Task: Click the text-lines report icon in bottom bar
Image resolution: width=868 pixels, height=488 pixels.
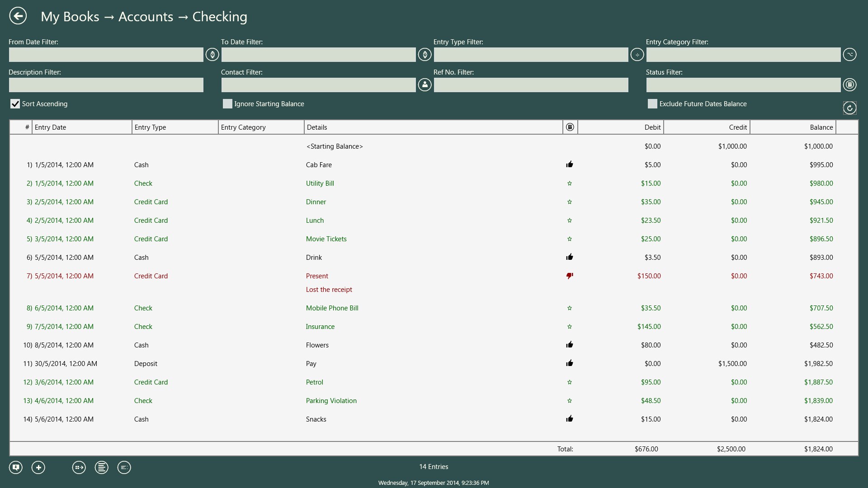Action: (102, 467)
